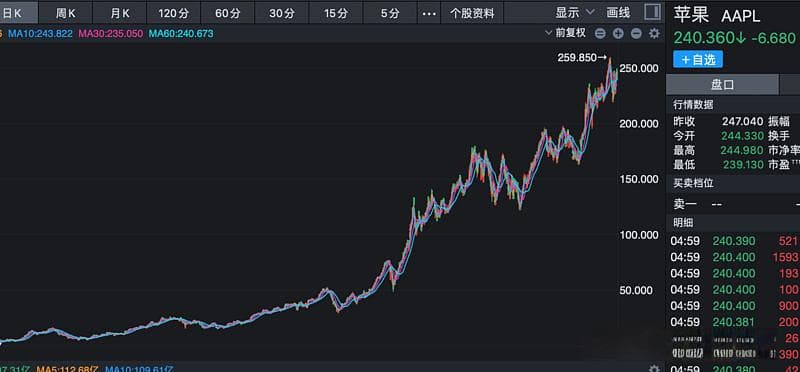Viewport: 800px width, 372px height.
Task: Click the 昨收 247.040 value
Action: pyautogui.click(x=743, y=121)
